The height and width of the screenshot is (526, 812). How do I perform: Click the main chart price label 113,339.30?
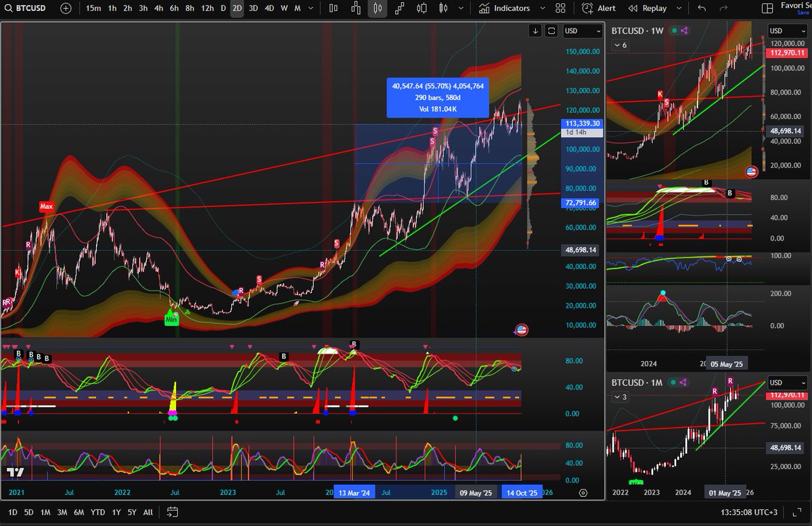pos(581,123)
